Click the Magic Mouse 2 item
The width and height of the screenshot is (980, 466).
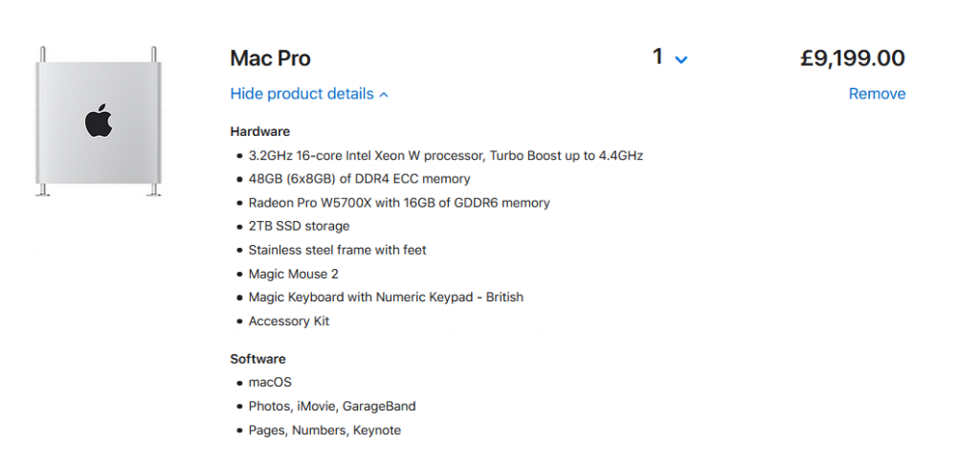click(x=293, y=274)
